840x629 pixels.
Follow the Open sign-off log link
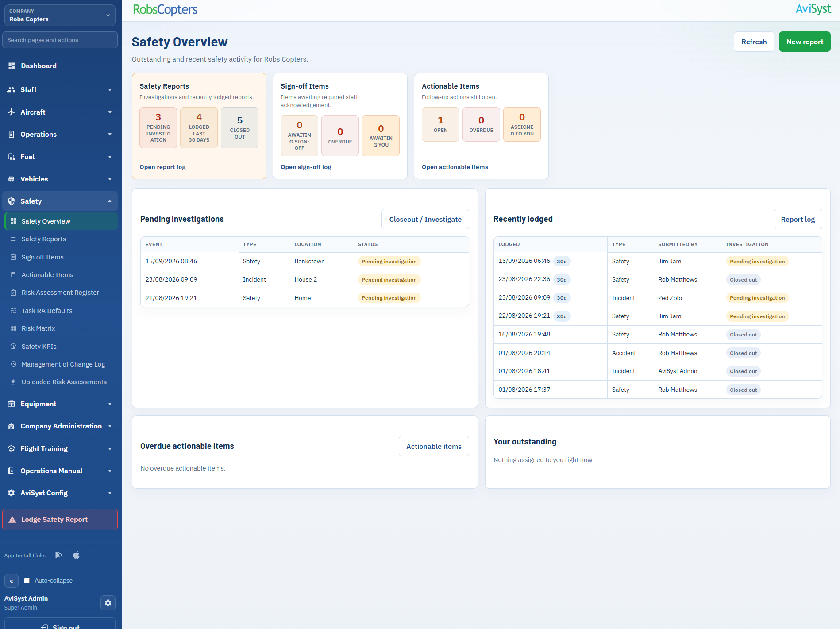pyautogui.click(x=306, y=167)
